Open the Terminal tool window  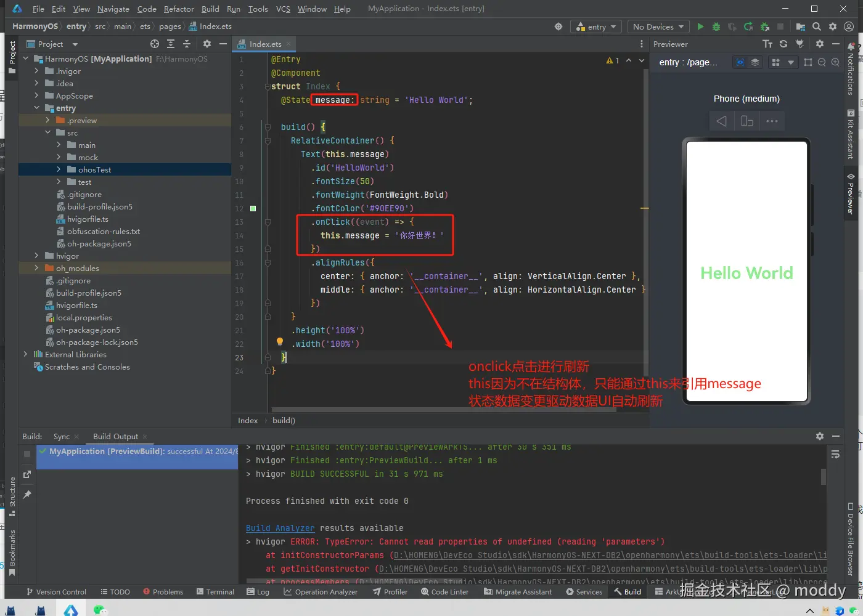click(x=215, y=591)
